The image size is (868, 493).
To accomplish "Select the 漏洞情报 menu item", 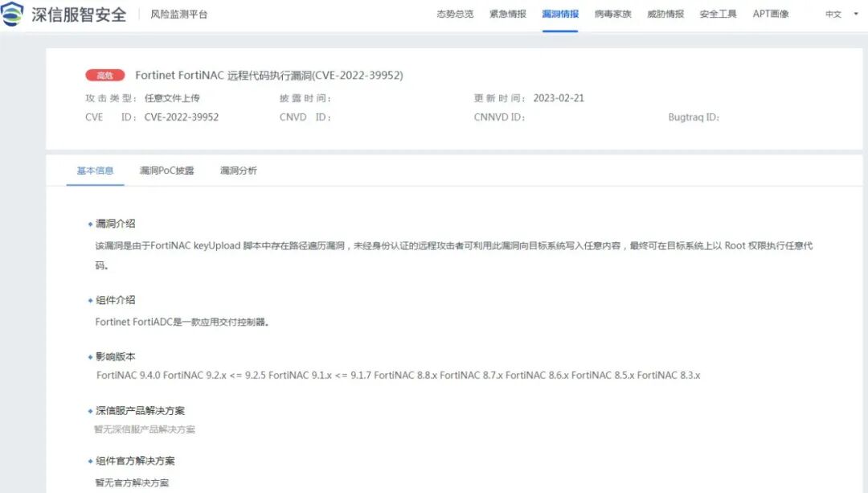I will pyautogui.click(x=560, y=14).
